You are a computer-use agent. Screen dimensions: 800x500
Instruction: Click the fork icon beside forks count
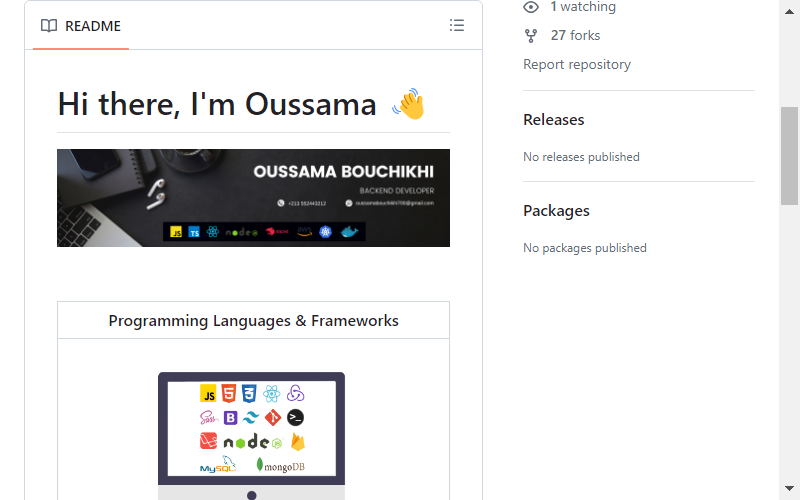pyautogui.click(x=531, y=36)
